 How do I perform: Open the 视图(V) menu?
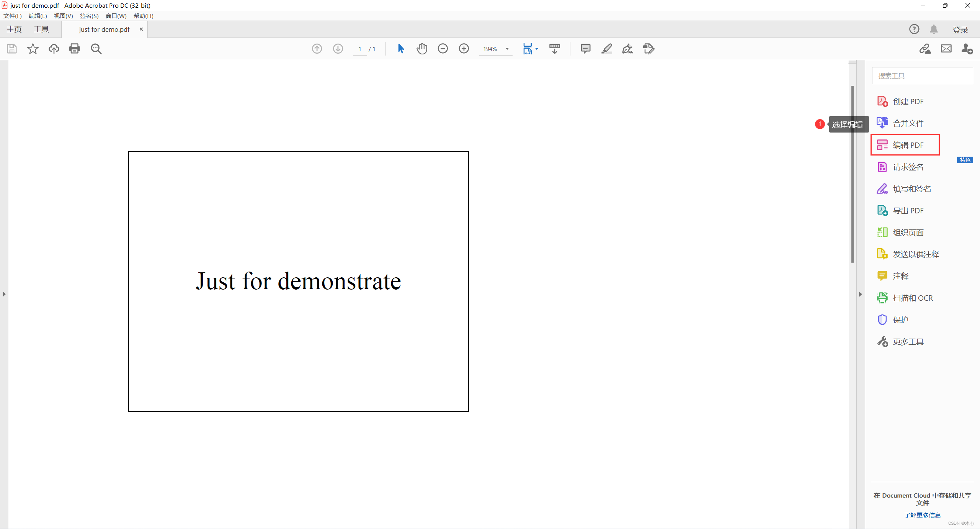tap(63, 16)
